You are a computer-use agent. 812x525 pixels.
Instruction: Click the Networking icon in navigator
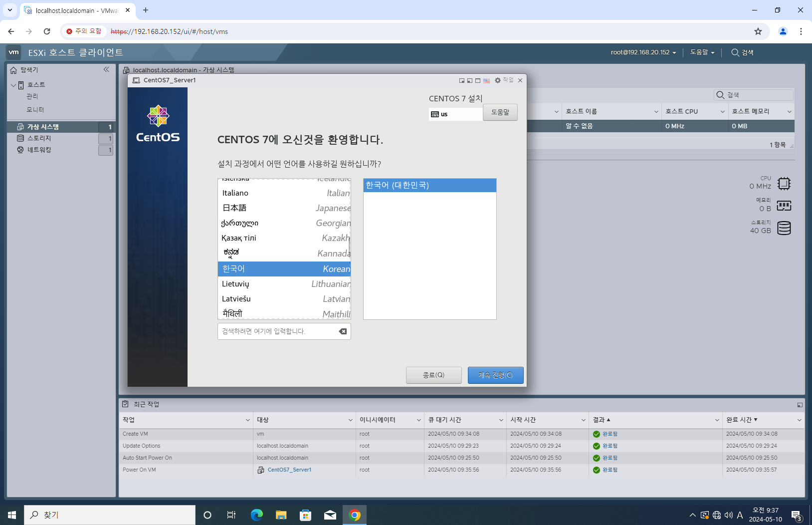coord(20,150)
